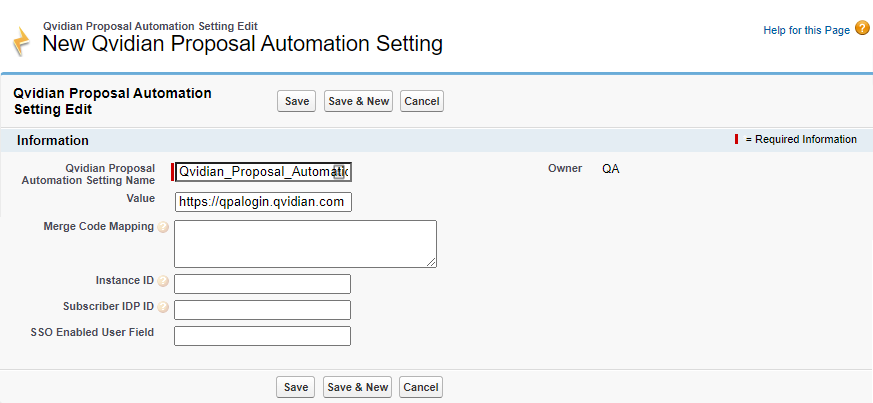
Task: Click into the Value field with the URL
Action: (263, 202)
